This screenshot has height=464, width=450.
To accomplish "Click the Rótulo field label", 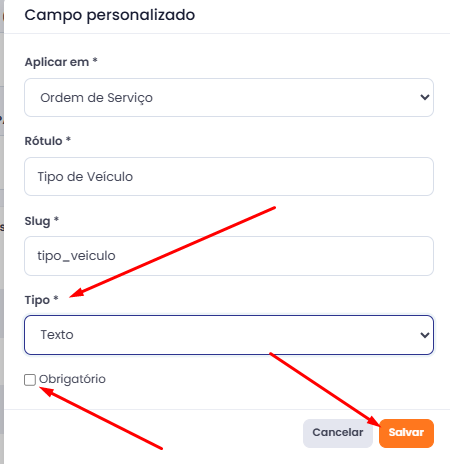I will pos(48,141).
